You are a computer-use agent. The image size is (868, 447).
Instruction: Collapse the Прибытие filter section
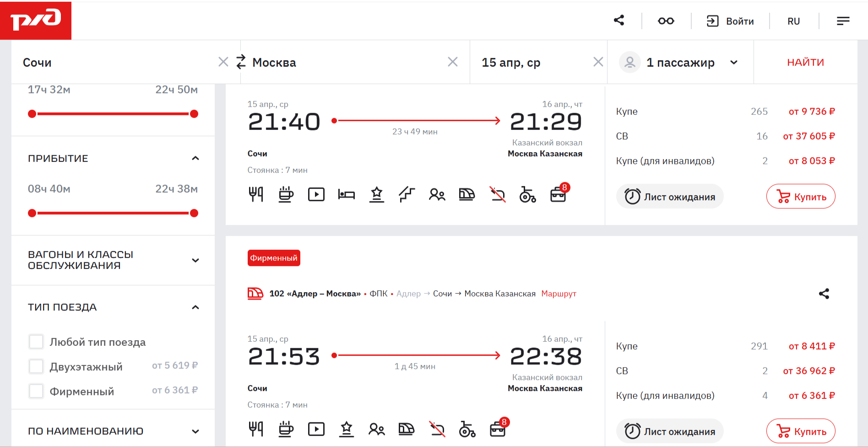coord(195,158)
